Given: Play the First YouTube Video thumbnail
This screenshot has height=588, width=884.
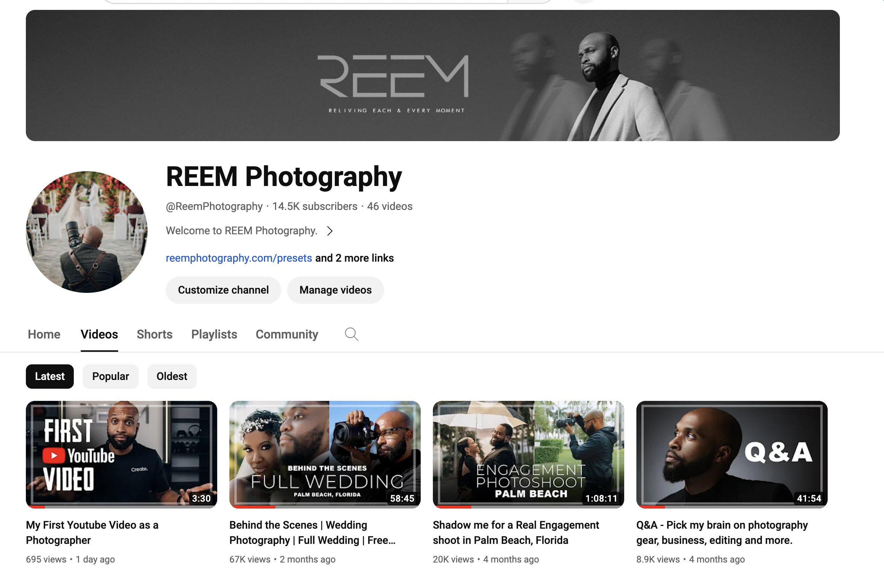Looking at the screenshot, I should click(x=121, y=454).
